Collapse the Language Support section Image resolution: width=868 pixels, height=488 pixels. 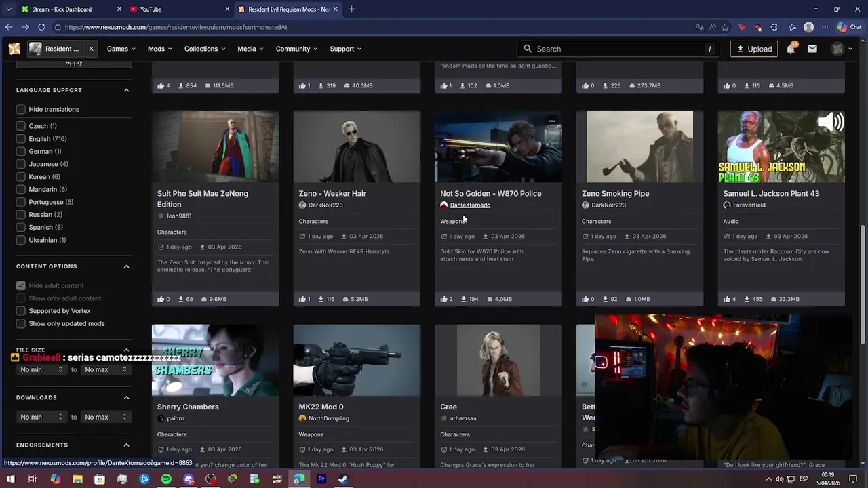pyautogui.click(x=126, y=90)
